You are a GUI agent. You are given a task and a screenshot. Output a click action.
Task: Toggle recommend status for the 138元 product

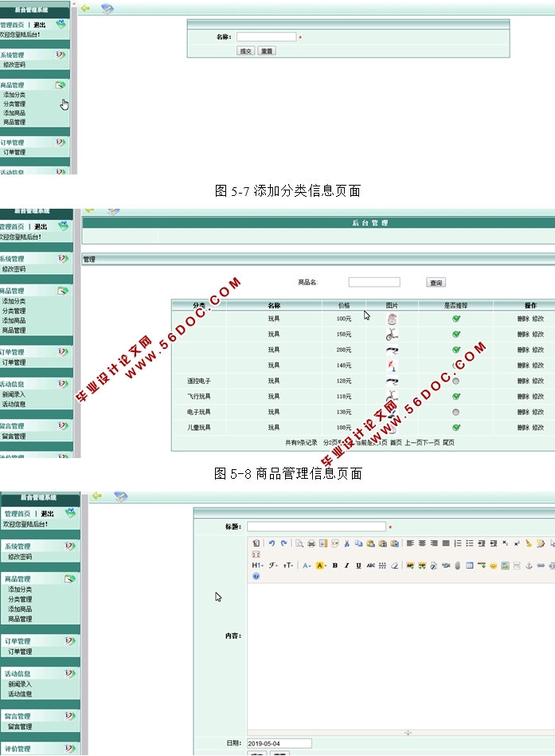(x=455, y=413)
